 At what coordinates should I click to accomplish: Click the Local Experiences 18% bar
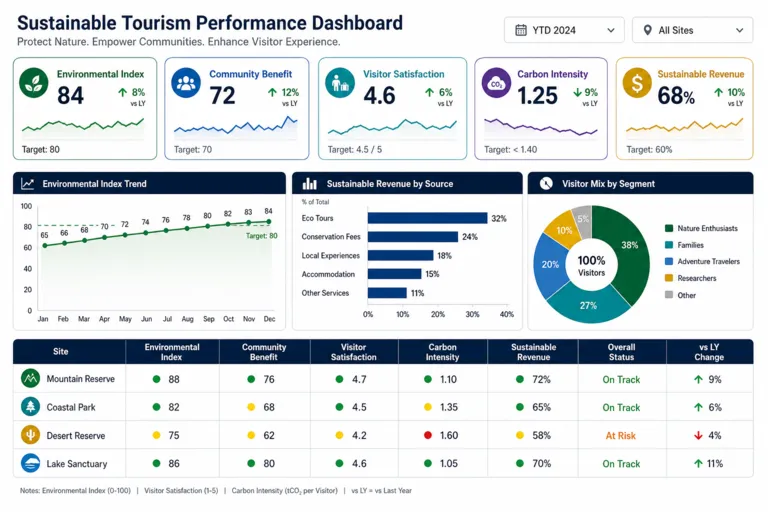[x=401, y=255]
